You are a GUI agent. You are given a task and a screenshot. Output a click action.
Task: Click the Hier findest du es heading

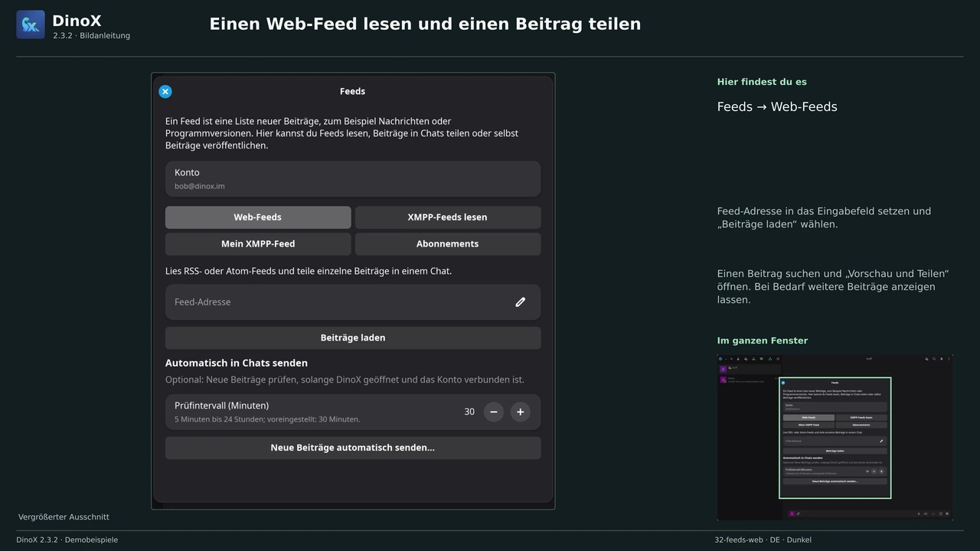(x=762, y=82)
